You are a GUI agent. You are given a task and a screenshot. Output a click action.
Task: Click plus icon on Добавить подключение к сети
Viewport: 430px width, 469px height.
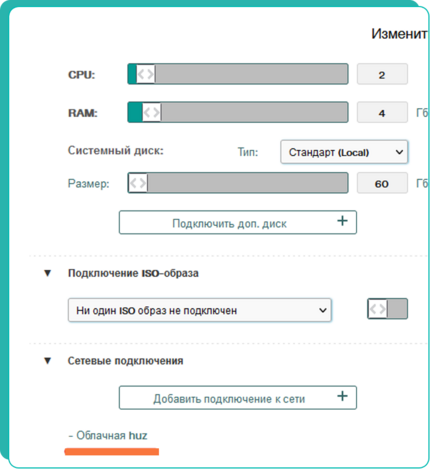click(x=342, y=396)
